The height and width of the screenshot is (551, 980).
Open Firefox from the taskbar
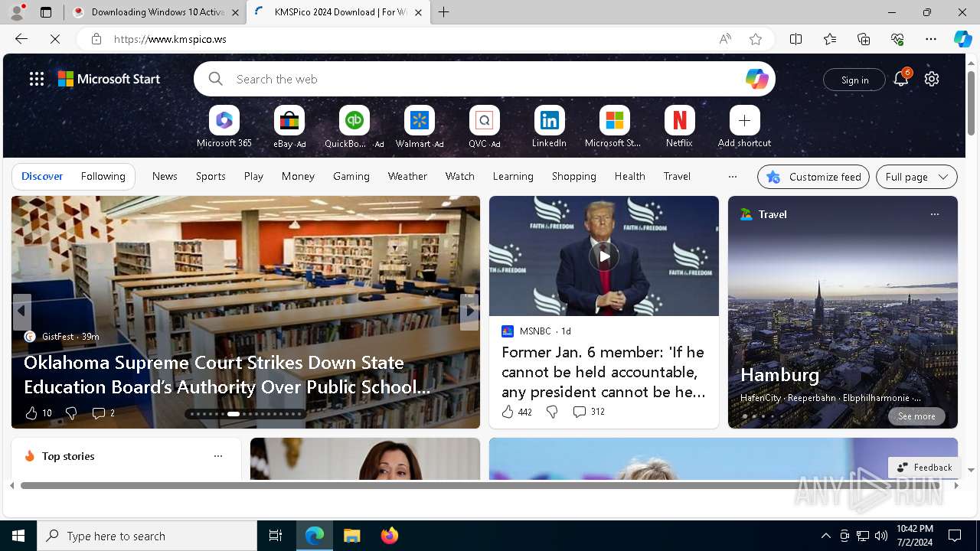390,536
